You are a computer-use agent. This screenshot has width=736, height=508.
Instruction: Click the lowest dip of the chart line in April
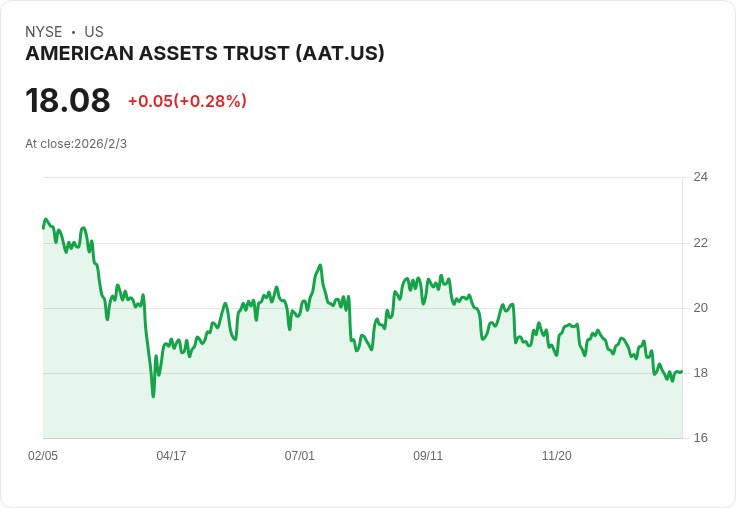[153, 396]
